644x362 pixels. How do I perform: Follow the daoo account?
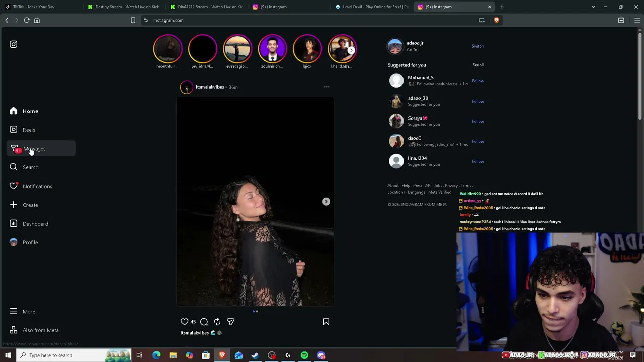point(478,141)
